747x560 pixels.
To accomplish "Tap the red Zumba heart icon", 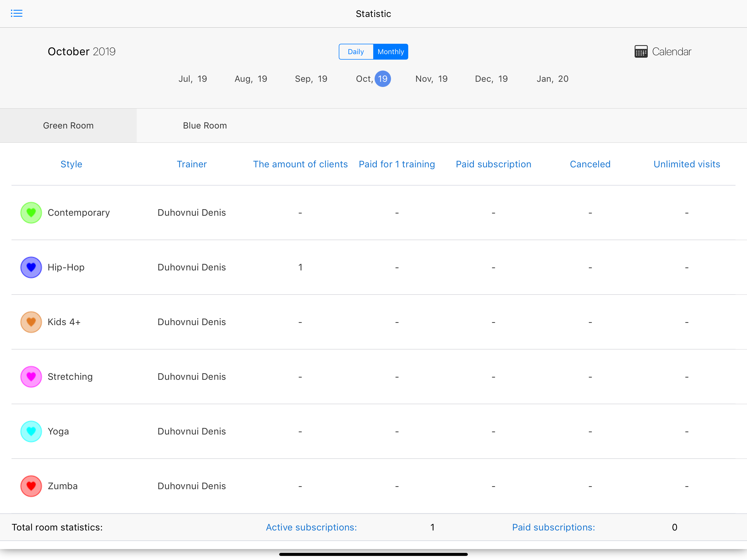I will click(31, 486).
